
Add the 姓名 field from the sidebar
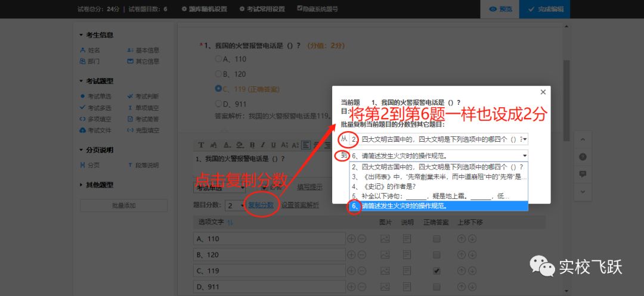(90, 51)
